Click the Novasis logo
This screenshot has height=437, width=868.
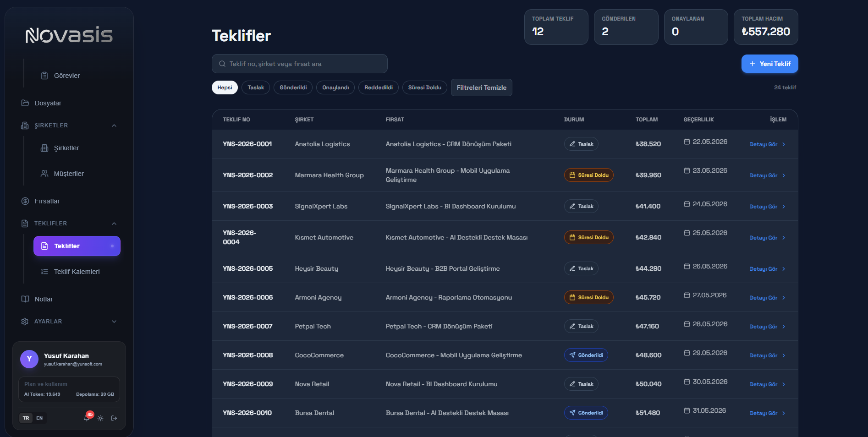point(69,35)
